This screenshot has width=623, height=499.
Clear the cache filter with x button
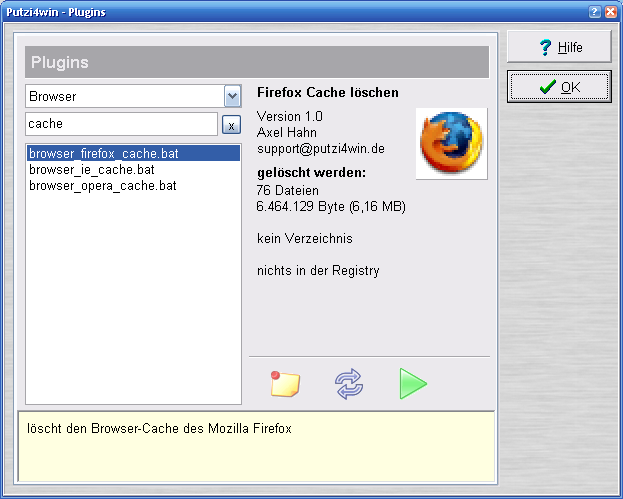(x=231, y=124)
